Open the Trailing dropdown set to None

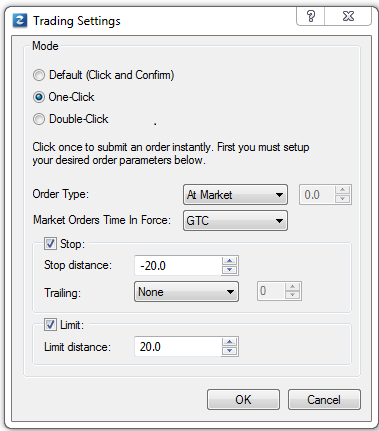tap(186, 292)
